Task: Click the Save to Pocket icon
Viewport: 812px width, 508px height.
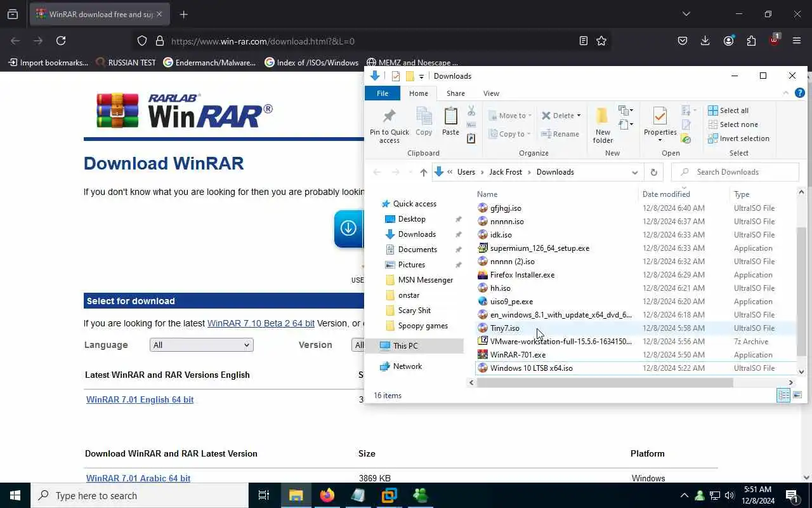Action: 683,41
